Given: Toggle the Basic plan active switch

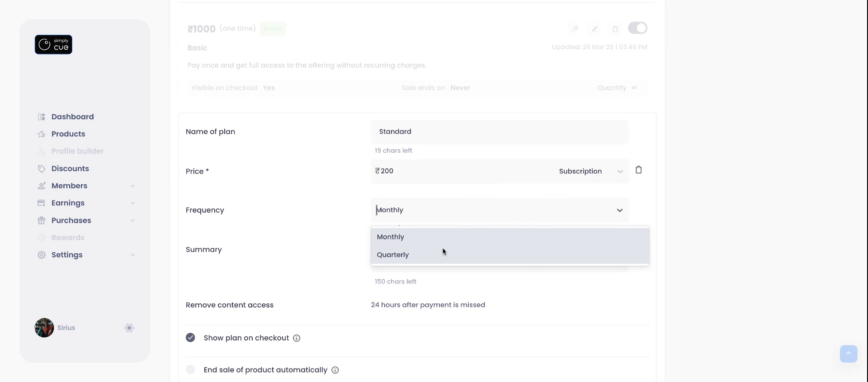Looking at the screenshot, I should point(637,28).
